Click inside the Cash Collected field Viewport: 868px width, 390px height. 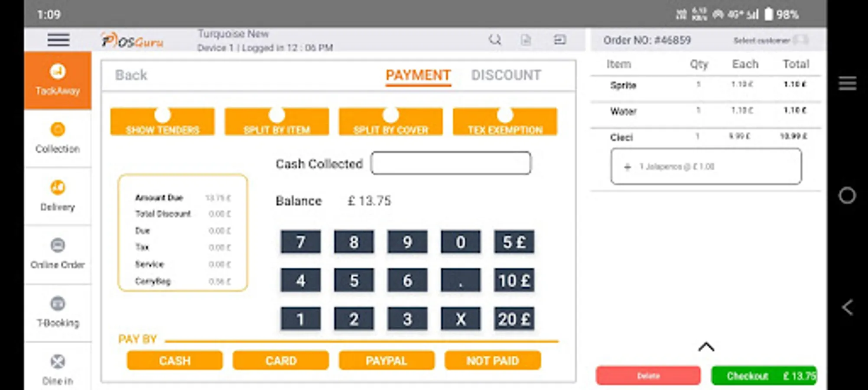(x=451, y=163)
